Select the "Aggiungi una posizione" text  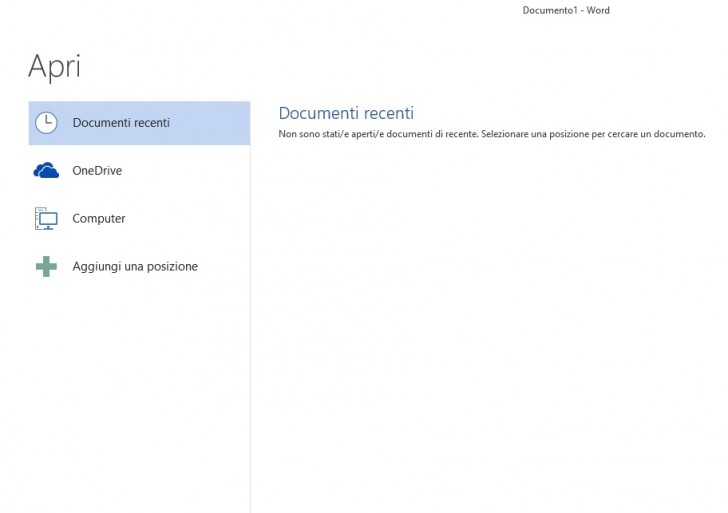[x=135, y=267]
